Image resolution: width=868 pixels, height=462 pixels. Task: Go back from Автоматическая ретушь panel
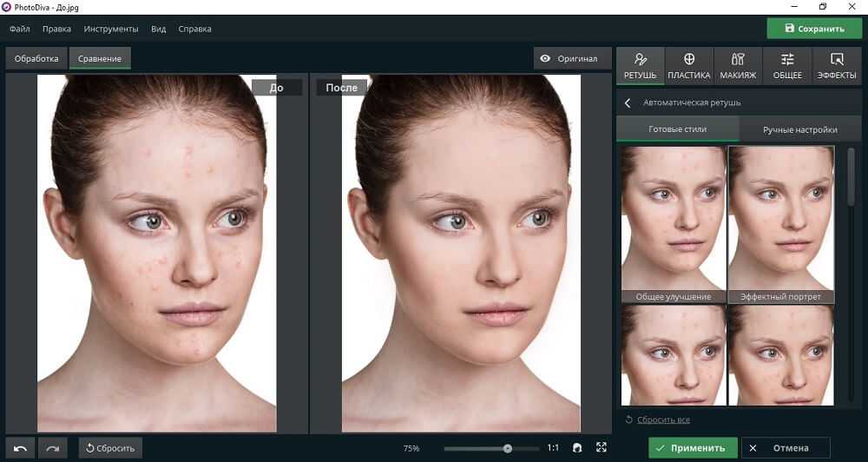point(628,102)
